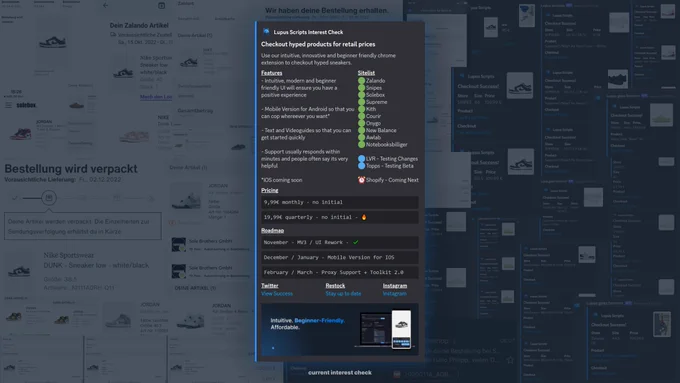Click the Sitelist heading

click(x=366, y=73)
